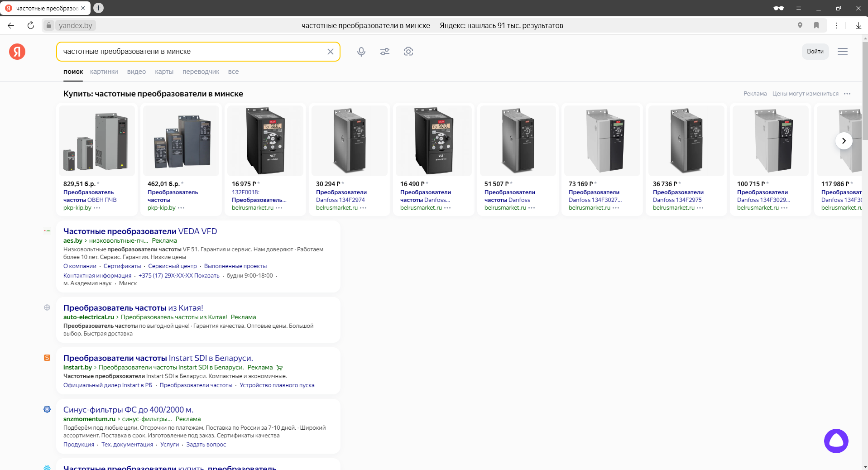Click the Контактная информация sitelink

click(x=97, y=276)
